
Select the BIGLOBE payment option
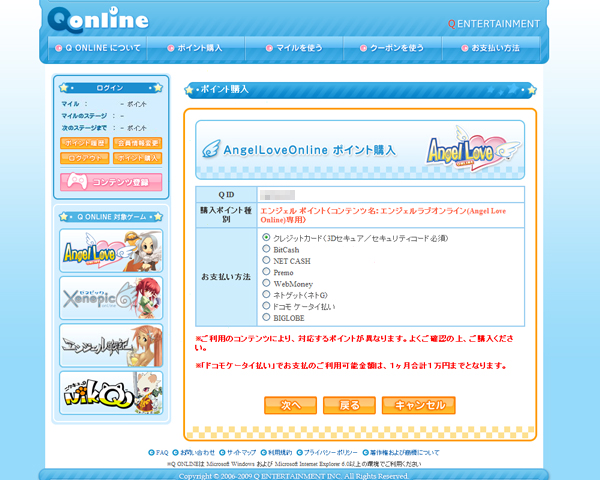tap(266, 317)
